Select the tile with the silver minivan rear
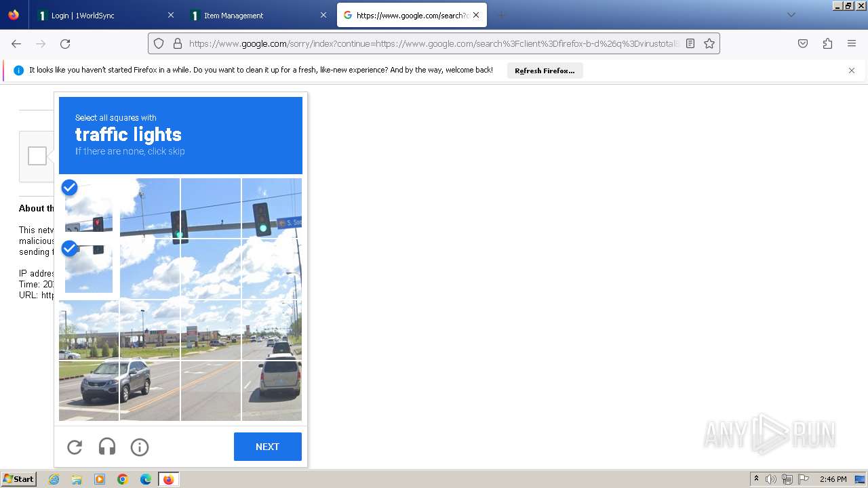Image resolution: width=868 pixels, height=488 pixels. pyautogui.click(x=272, y=391)
